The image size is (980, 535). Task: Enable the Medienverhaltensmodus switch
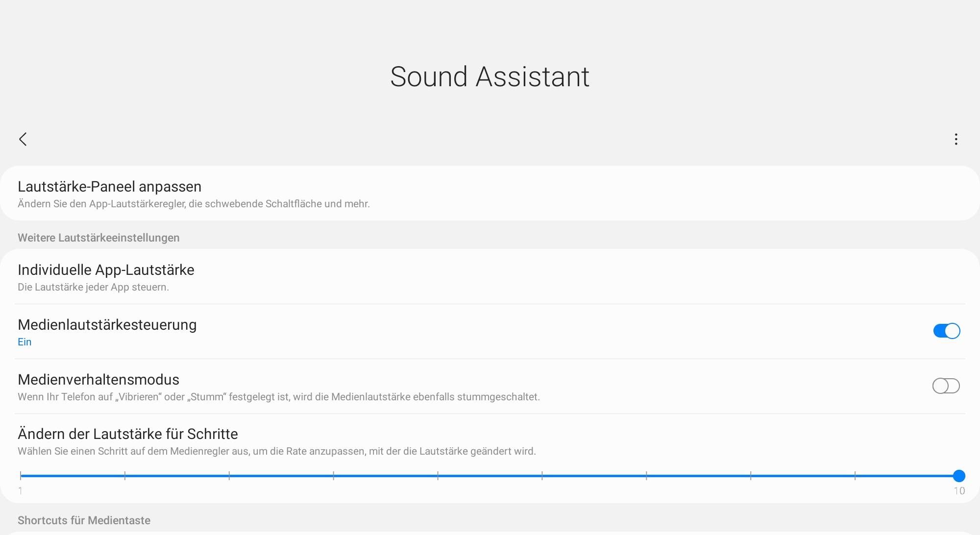coord(946,386)
